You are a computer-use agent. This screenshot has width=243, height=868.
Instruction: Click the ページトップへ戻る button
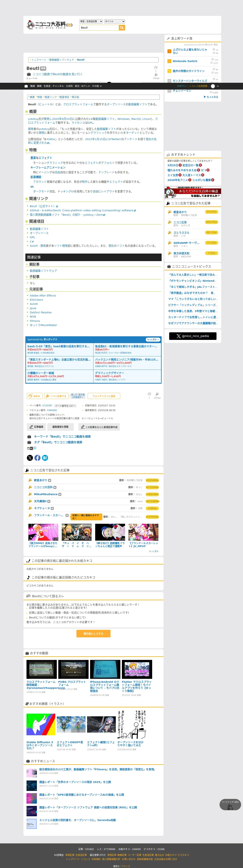230,805
